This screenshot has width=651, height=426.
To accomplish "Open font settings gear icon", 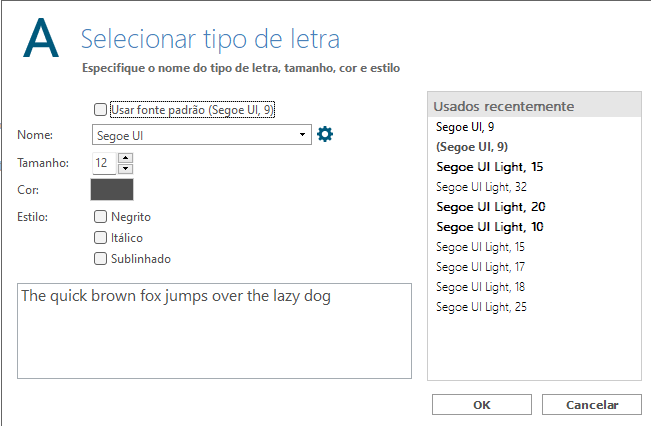I will coord(325,134).
